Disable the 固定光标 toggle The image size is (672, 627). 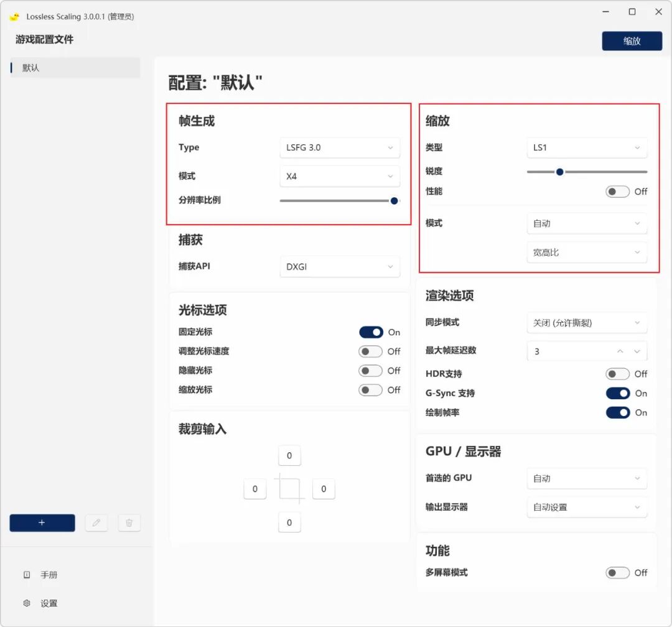(372, 332)
